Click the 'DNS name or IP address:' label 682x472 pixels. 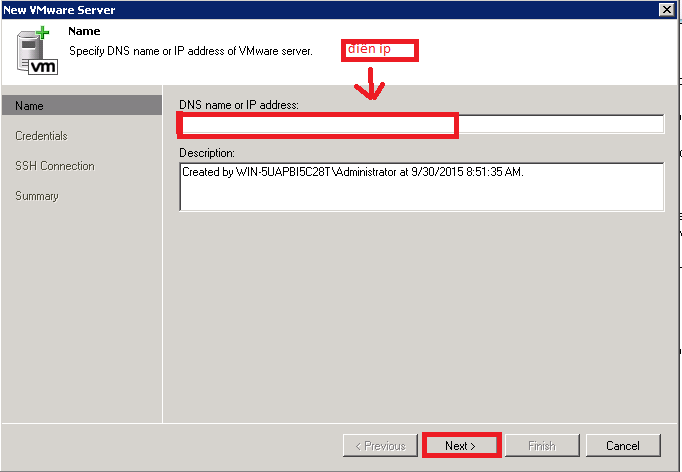pyautogui.click(x=239, y=105)
